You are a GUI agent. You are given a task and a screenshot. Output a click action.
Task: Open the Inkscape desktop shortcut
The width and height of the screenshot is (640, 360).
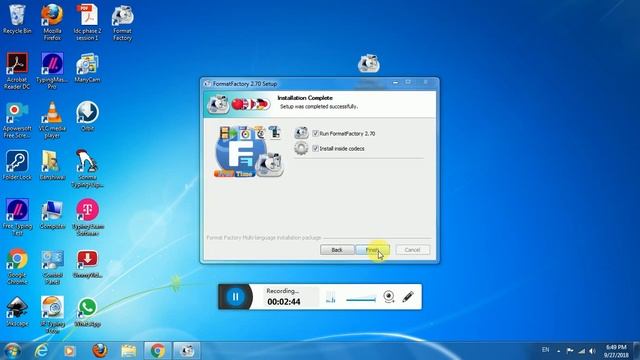[17, 312]
